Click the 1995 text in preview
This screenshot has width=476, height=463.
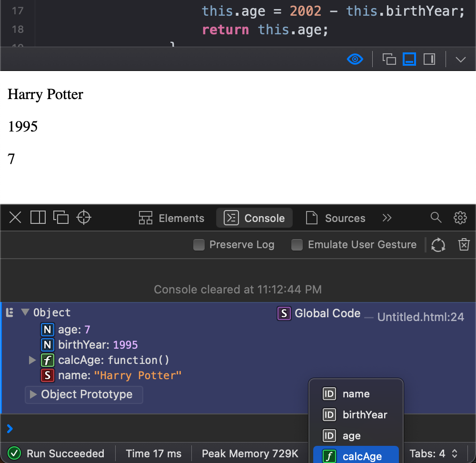[23, 126]
